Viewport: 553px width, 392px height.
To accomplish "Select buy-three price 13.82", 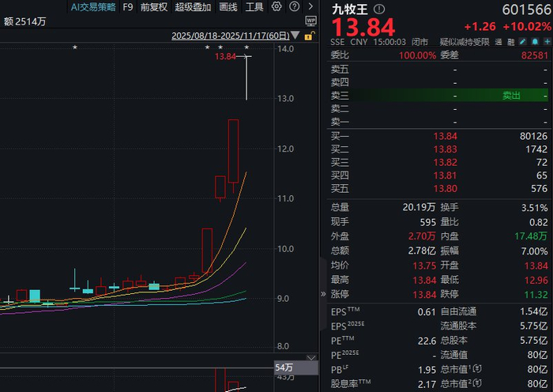I will click(x=445, y=162).
